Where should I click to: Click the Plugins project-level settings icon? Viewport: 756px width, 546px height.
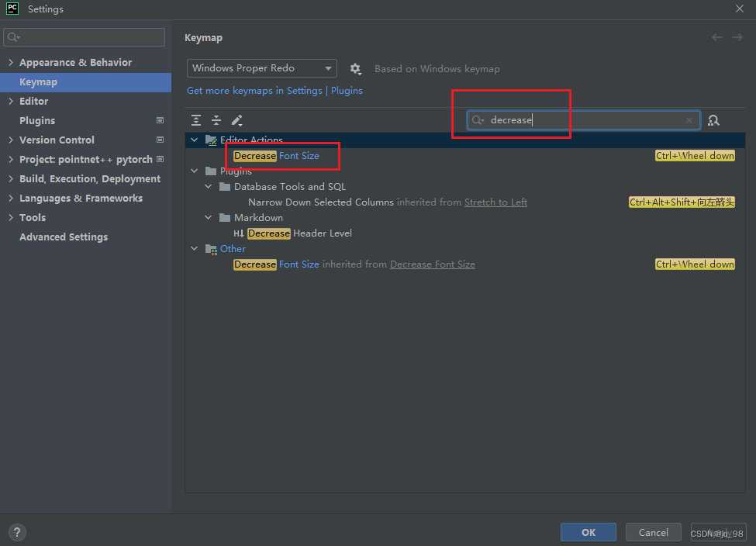(160, 120)
